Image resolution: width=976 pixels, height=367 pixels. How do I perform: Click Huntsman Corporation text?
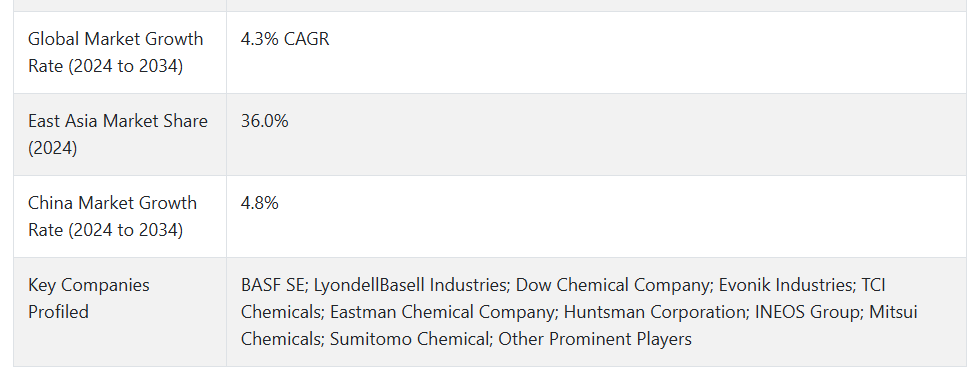click(x=655, y=312)
